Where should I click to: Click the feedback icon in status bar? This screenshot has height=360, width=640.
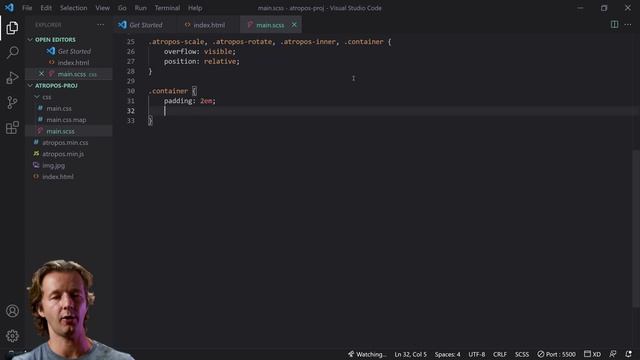pos(613,354)
